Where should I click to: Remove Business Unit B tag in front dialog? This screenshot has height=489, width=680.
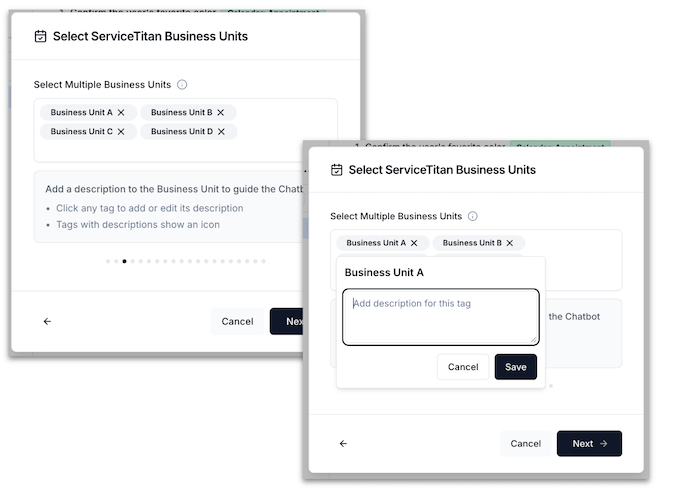[510, 243]
